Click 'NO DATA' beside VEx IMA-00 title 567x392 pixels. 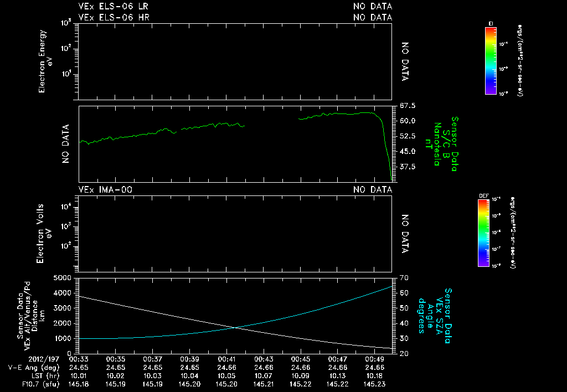(x=373, y=189)
